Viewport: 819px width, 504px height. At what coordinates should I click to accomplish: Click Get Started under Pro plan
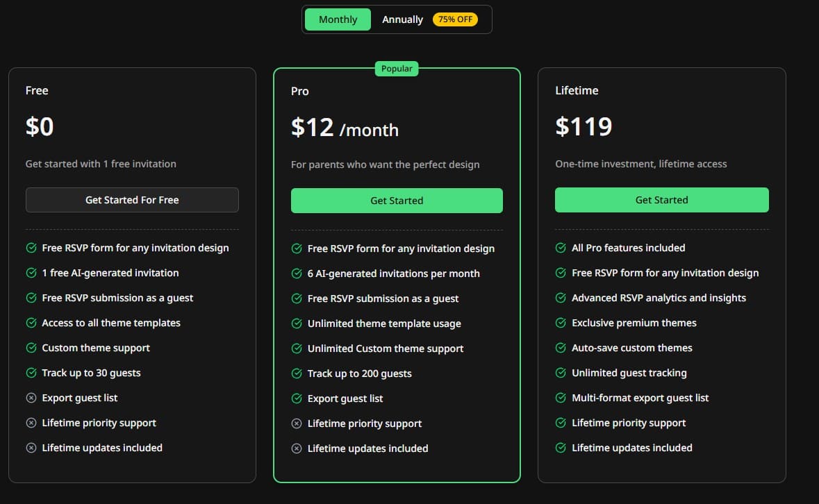[397, 201]
